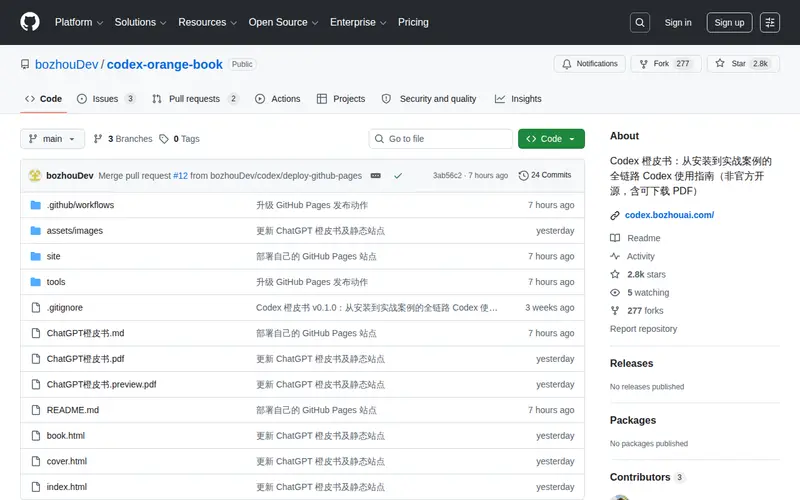Open the codex.bozhouai.com link

pyautogui.click(x=669, y=215)
